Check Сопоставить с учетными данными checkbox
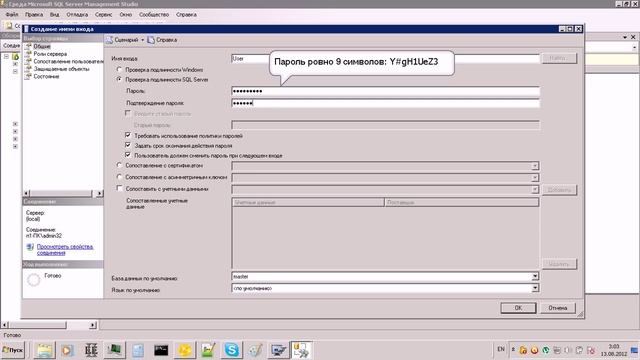 click(x=119, y=188)
